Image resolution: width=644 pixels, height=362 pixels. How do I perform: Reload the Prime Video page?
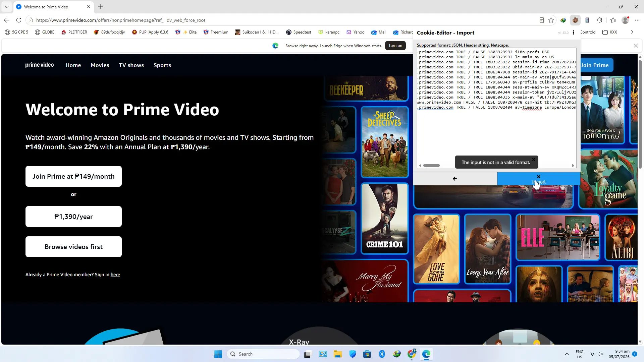19,20
